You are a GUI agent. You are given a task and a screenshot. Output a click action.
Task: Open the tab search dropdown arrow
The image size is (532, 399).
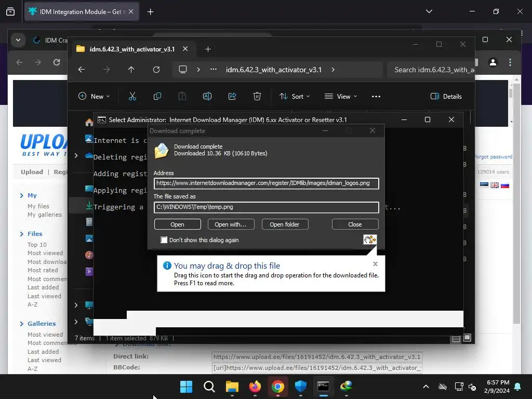[429, 11]
